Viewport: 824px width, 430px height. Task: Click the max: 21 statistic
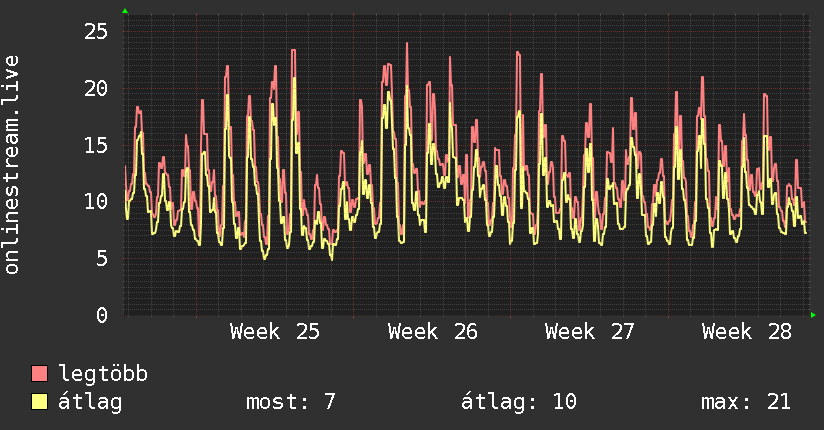[x=746, y=402]
